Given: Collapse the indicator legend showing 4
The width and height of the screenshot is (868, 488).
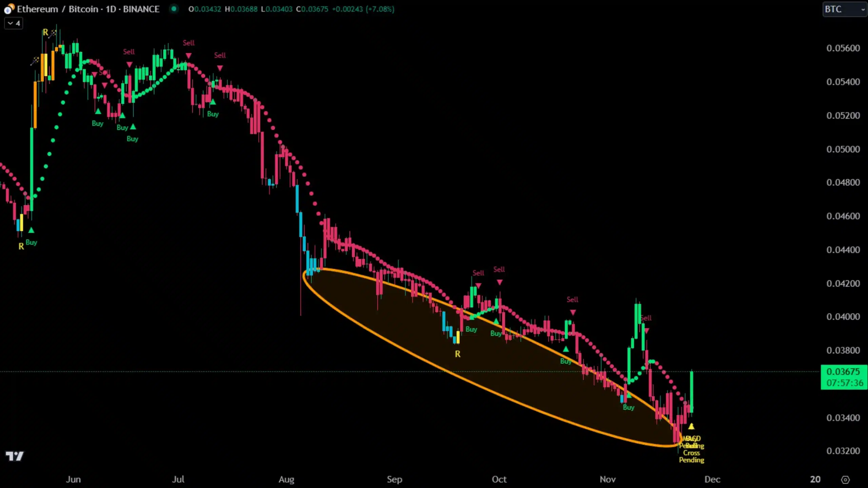Looking at the screenshot, I should 14,23.
